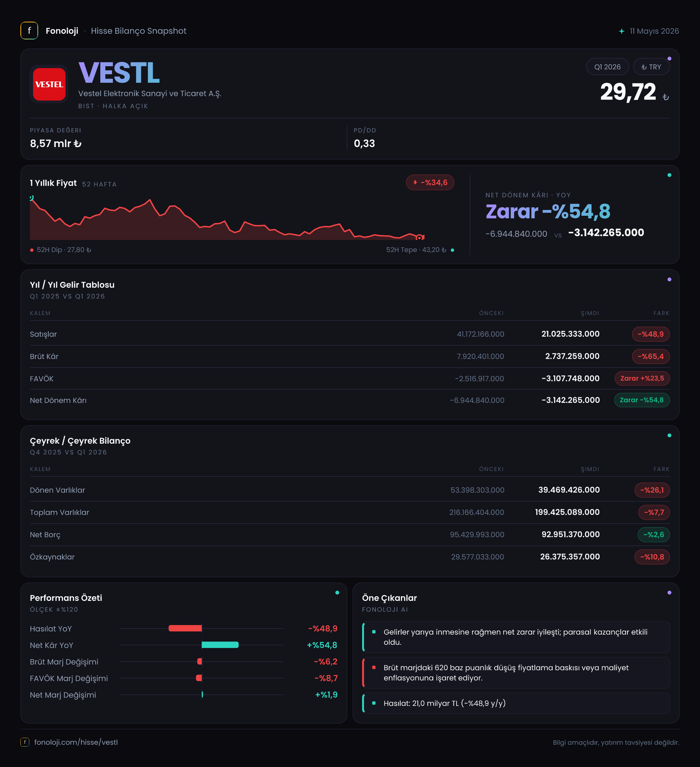Open the fonoloji.com/hisse/vestl link
700x767 pixels.
click(x=76, y=742)
